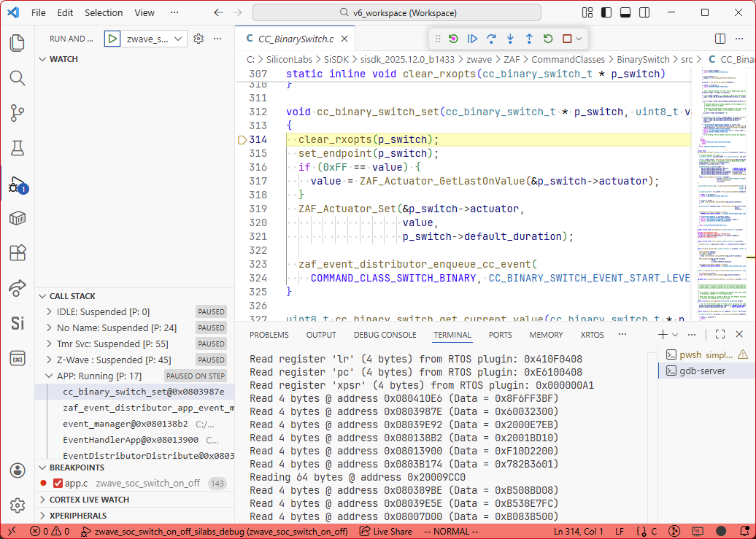
Task: Open the Testing beaker view
Action: click(x=17, y=148)
